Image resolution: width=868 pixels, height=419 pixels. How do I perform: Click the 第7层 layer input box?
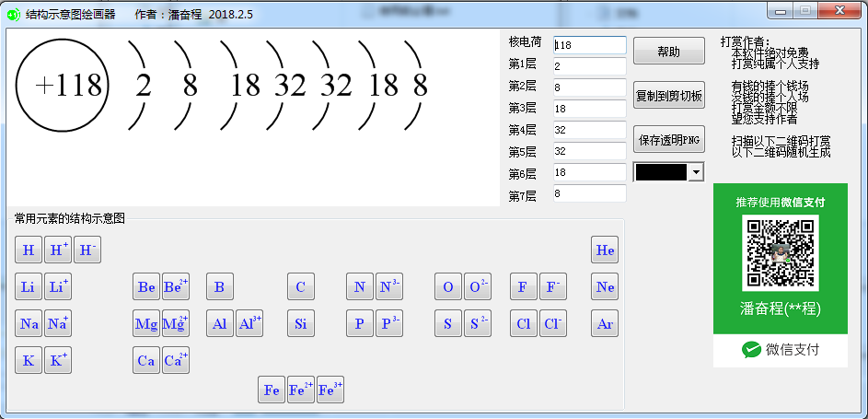(589, 193)
